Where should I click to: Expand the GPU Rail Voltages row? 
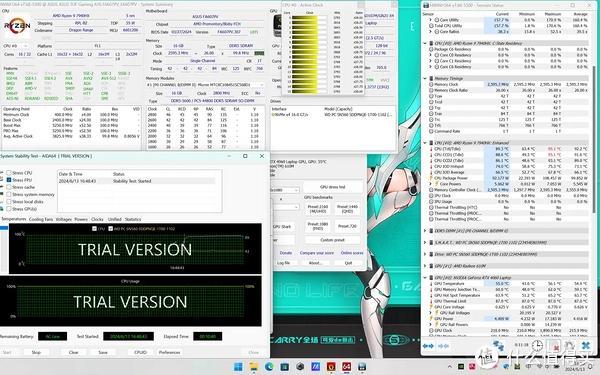[430, 313]
